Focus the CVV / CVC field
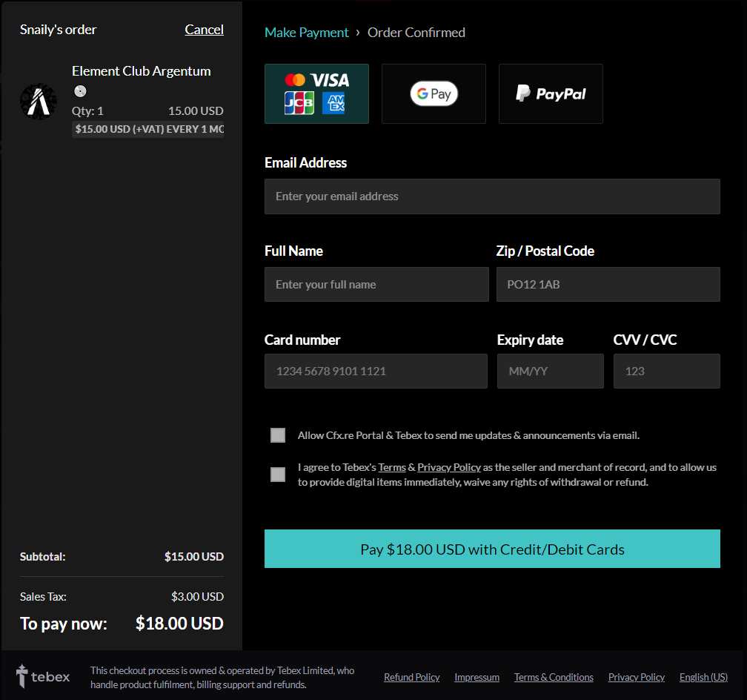747x700 pixels. [x=666, y=371]
